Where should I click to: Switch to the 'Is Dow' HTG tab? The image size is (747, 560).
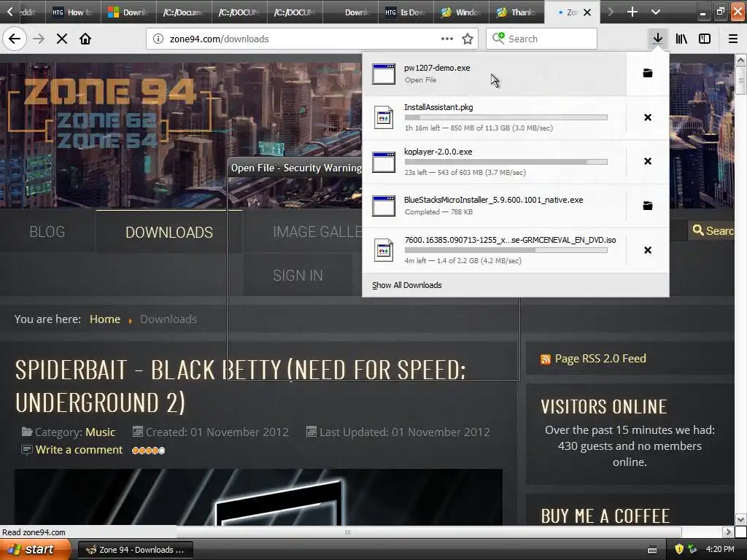coord(406,12)
